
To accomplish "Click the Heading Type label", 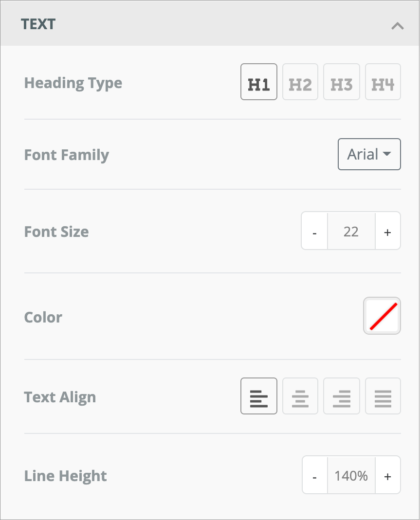I will 73,83.
